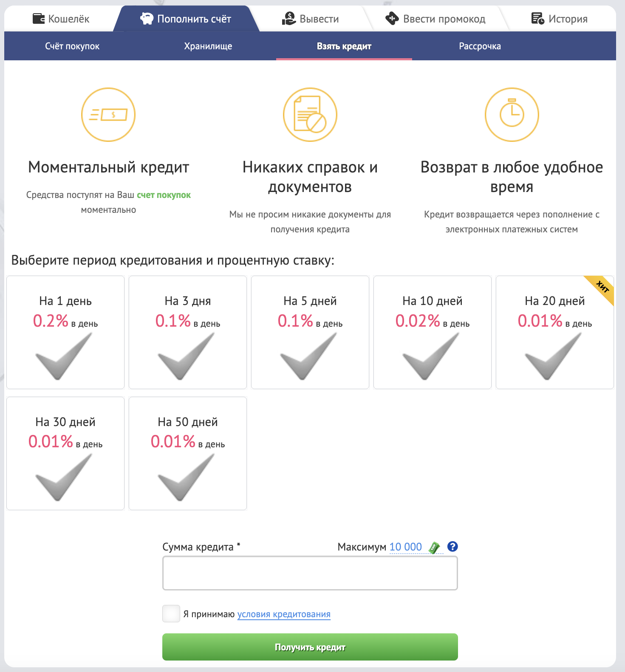Click the promo code icon beside Ввести промокод
The height and width of the screenshot is (672, 625).
[392, 19]
